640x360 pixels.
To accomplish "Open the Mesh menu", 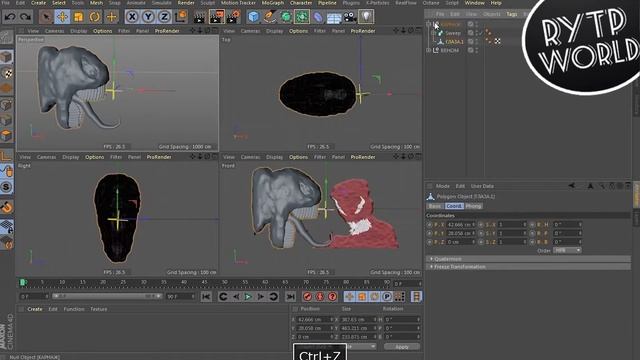I will (96, 3).
